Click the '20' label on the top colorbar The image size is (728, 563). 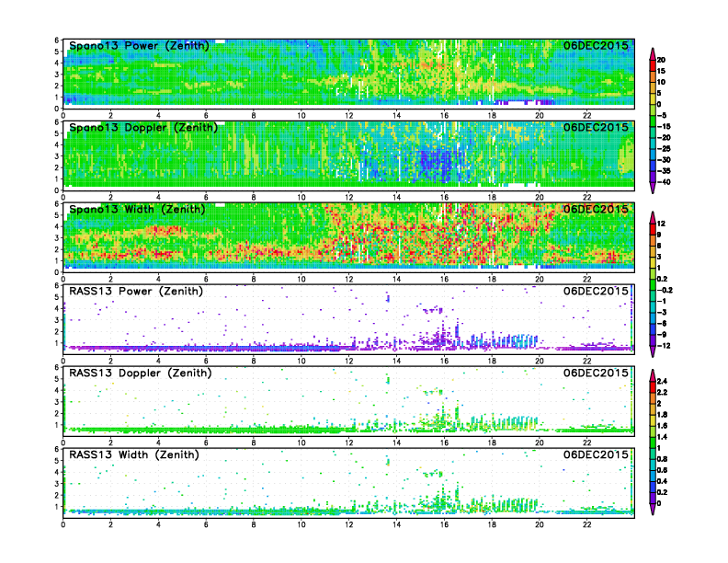pyautogui.click(x=661, y=60)
